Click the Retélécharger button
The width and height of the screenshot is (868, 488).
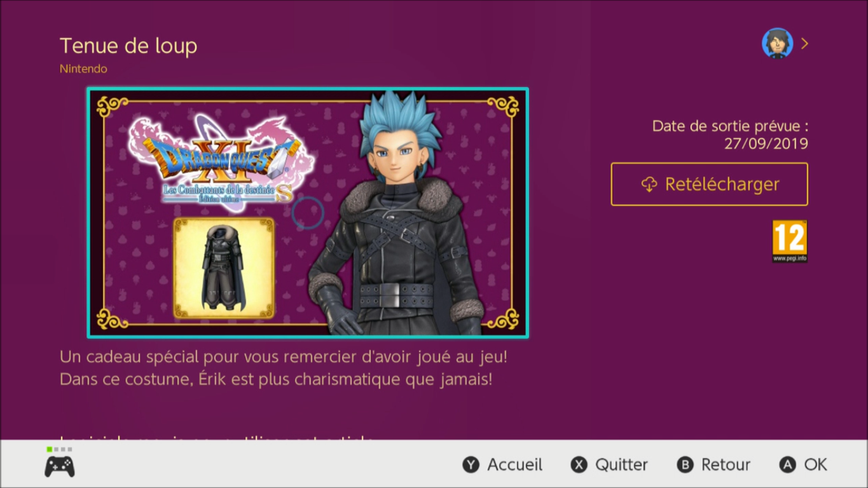click(709, 184)
